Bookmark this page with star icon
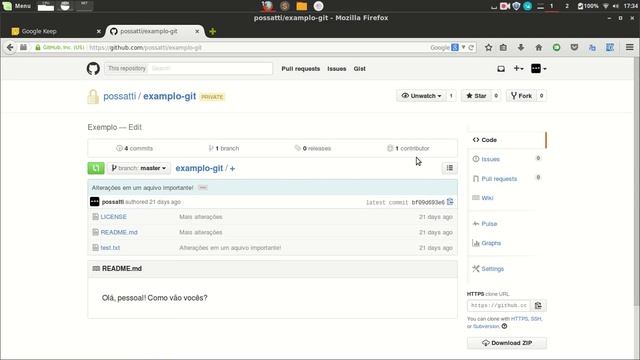Viewport: 640px width, 360px height. click(x=488, y=47)
